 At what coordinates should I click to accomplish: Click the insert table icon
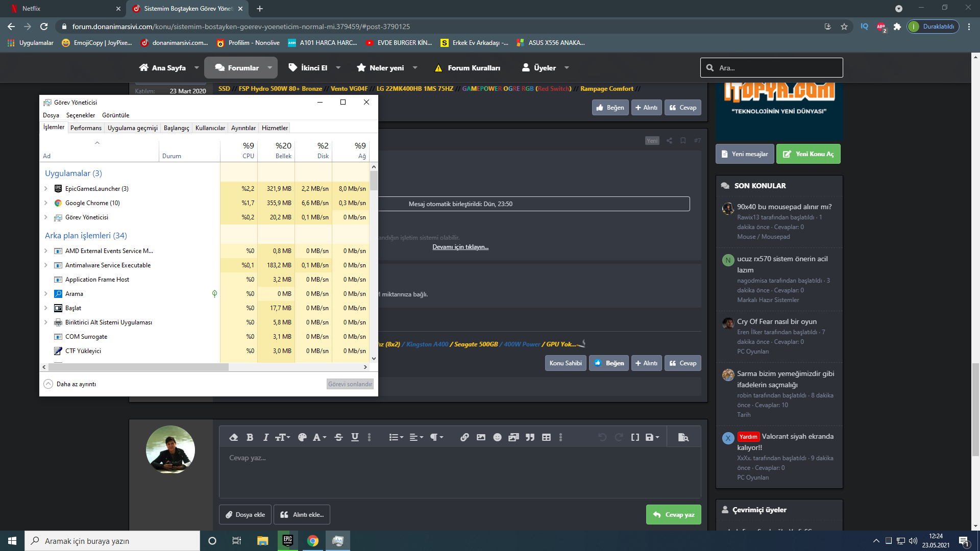pyautogui.click(x=546, y=437)
